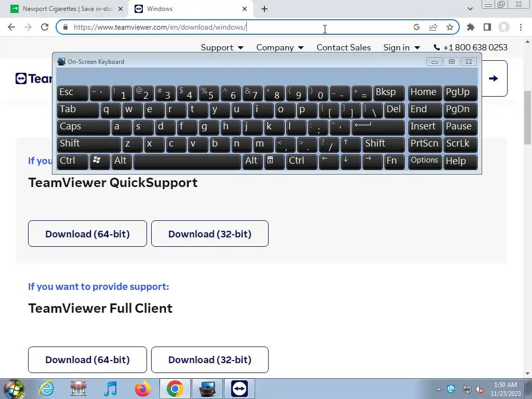
Task: Toggle left Alt key on On-Screen Keyboard
Action: point(122,162)
